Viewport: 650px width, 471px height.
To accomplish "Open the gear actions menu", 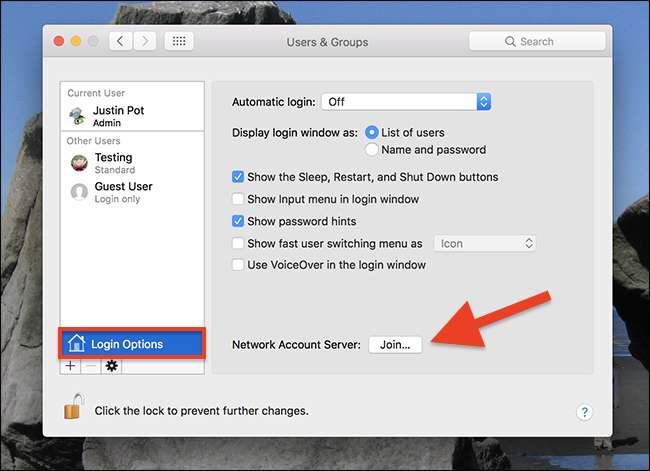I will [111, 366].
